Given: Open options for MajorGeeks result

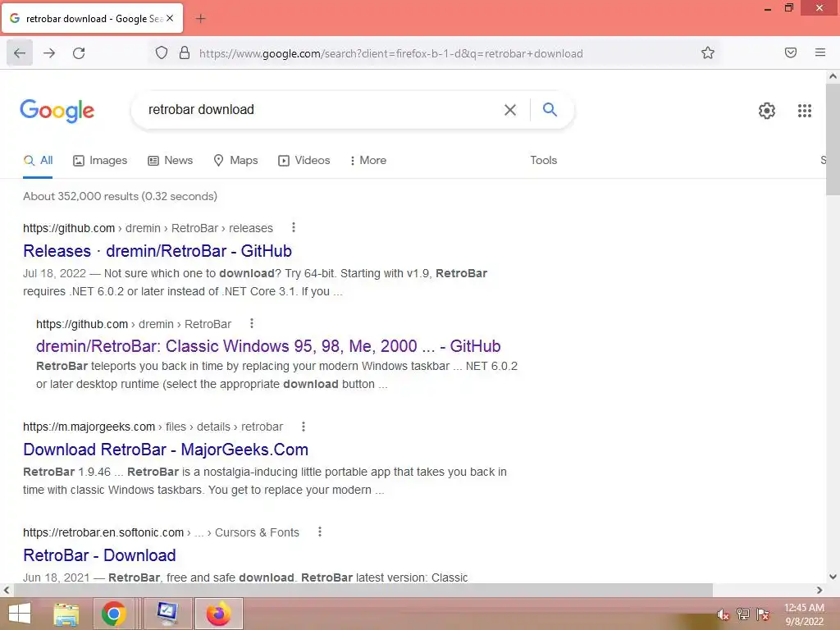Looking at the screenshot, I should pyautogui.click(x=304, y=427).
